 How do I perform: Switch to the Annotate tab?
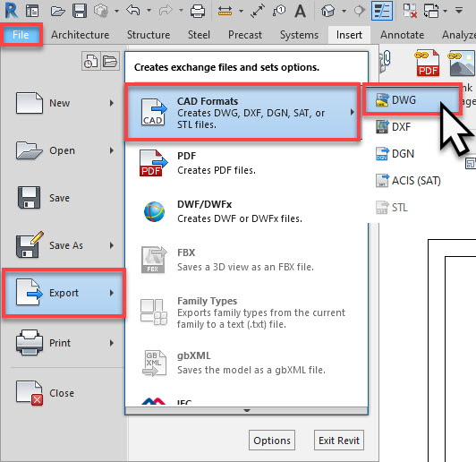pos(403,35)
